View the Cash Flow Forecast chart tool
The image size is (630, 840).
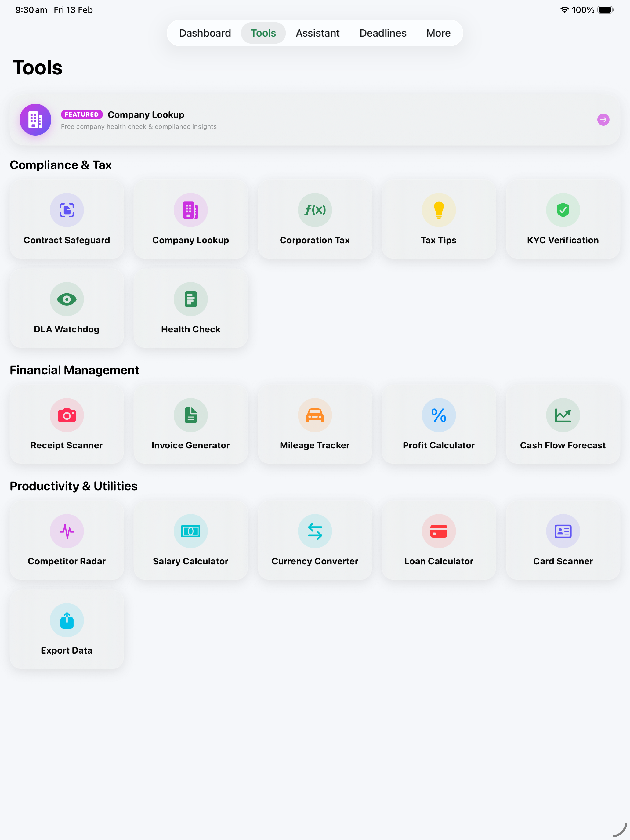563,425
